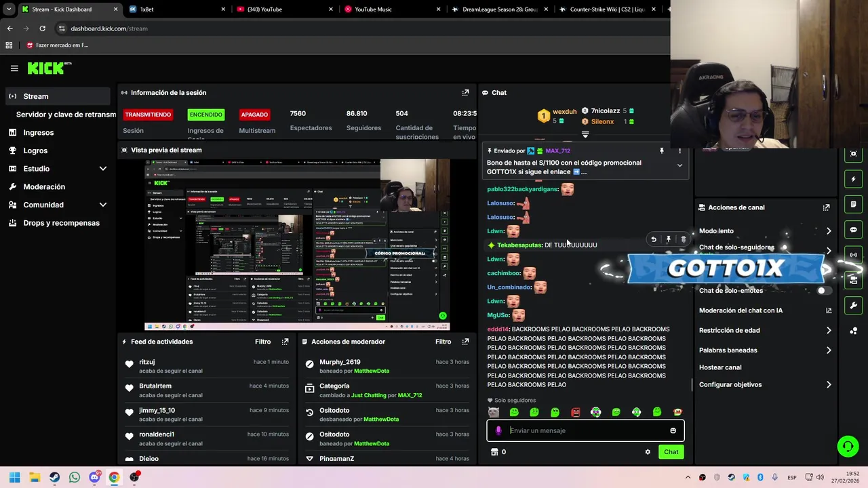Open the hamburger menu beside Kick logo
The height and width of the screenshot is (488, 868).
(14, 68)
